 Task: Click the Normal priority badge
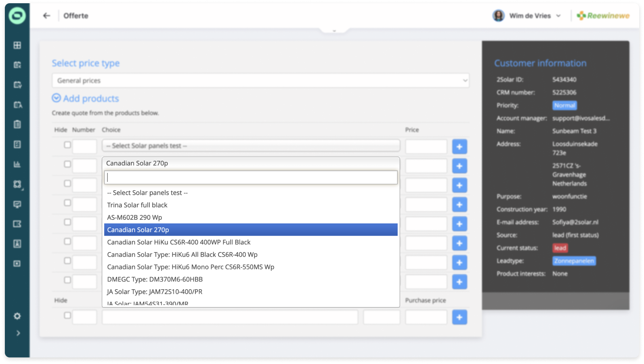click(564, 105)
